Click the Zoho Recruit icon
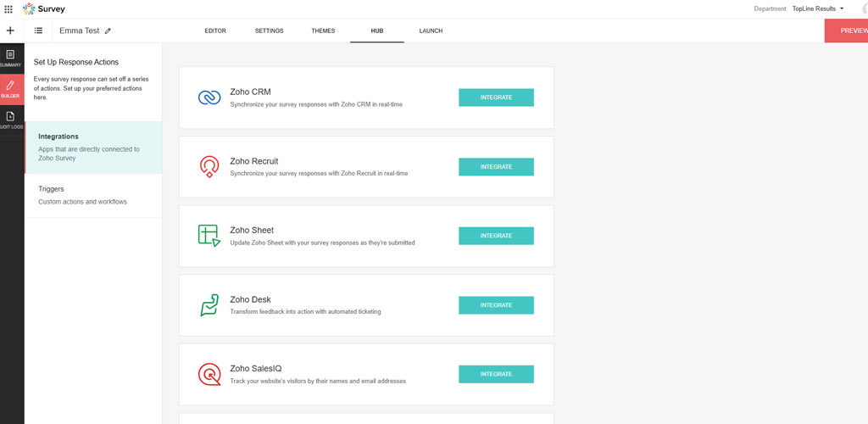This screenshot has height=424, width=868. pos(209,166)
